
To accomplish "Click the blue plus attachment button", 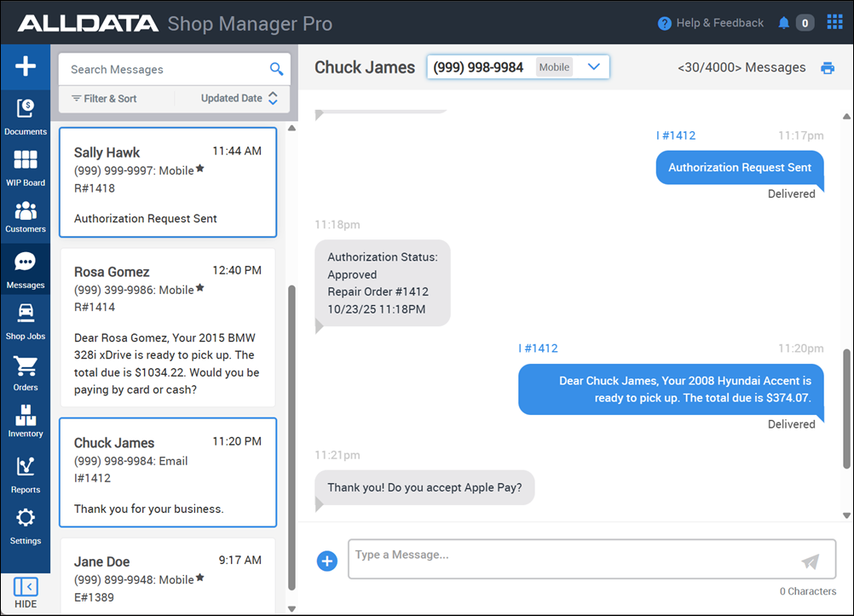I will coord(326,561).
